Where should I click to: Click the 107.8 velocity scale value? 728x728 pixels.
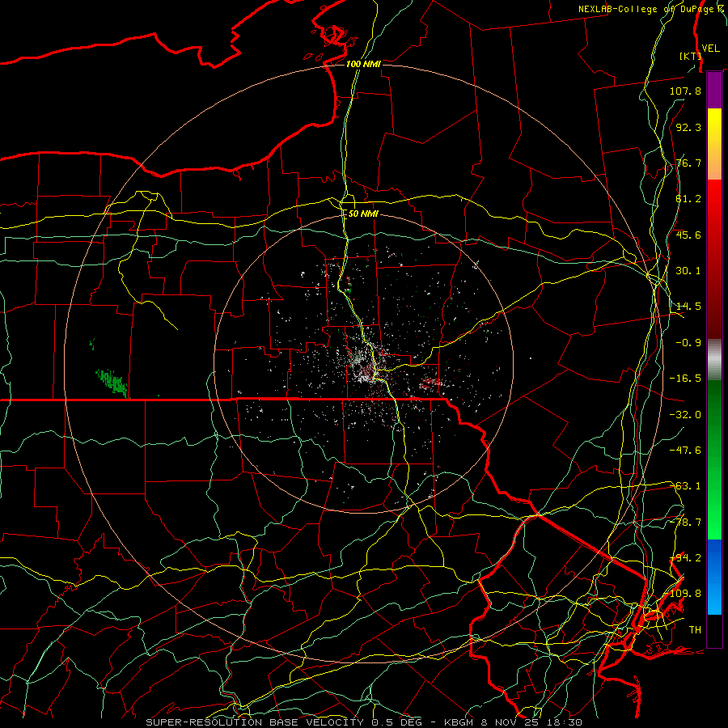tap(685, 91)
